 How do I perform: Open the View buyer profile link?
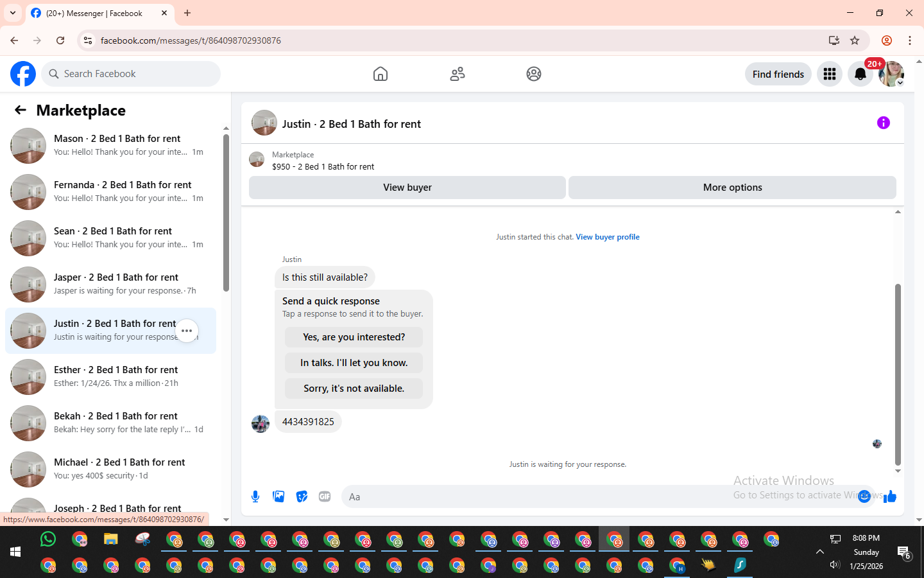click(x=608, y=237)
